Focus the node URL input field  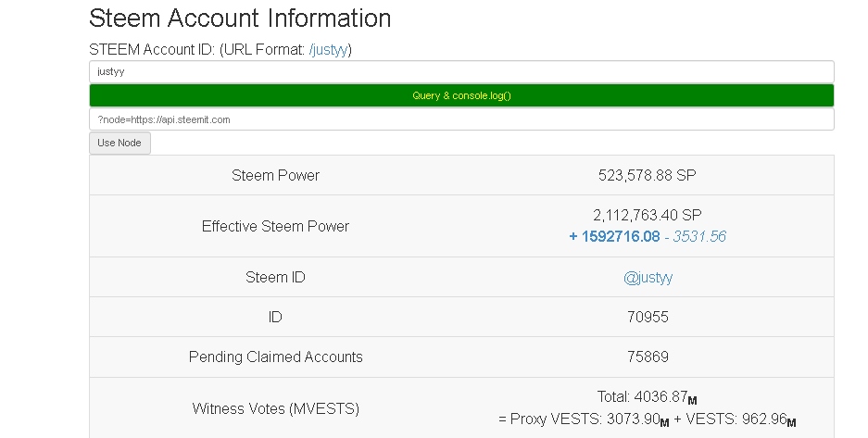click(x=461, y=119)
